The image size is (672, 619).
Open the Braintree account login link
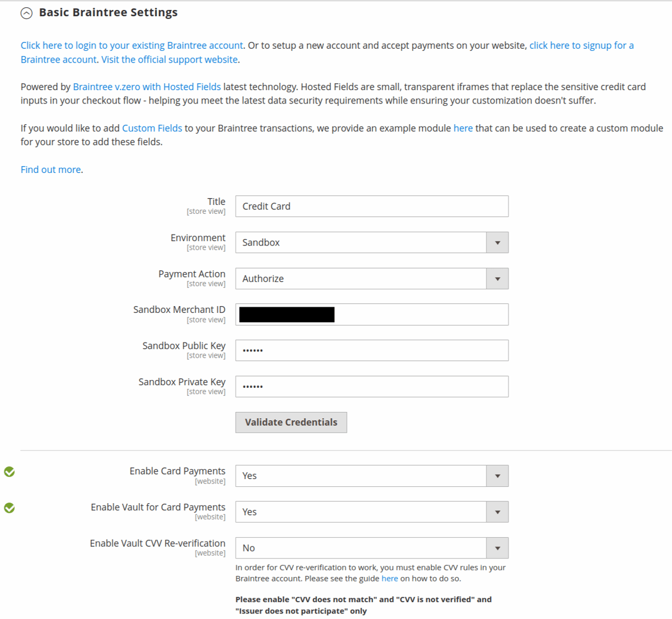[x=131, y=45]
